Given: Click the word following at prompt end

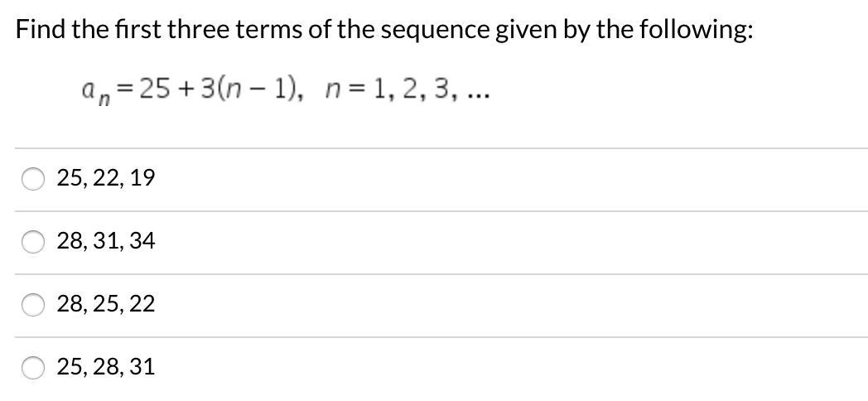Looking at the screenshot, I should pyautogui.click(x=697, y=31).
